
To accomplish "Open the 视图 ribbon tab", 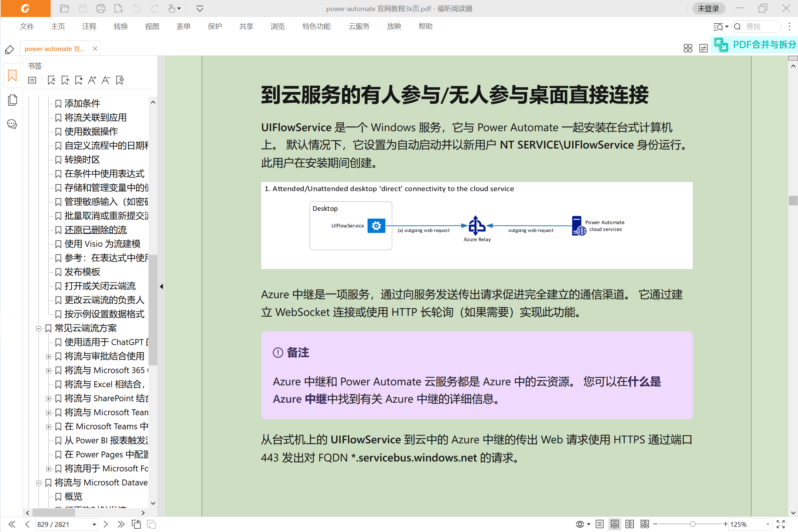I will pyautogui.click(x=152, y=26).
